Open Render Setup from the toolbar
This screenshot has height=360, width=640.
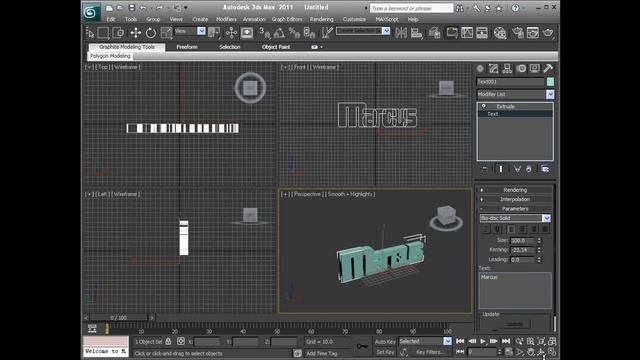tap(518, 33)
